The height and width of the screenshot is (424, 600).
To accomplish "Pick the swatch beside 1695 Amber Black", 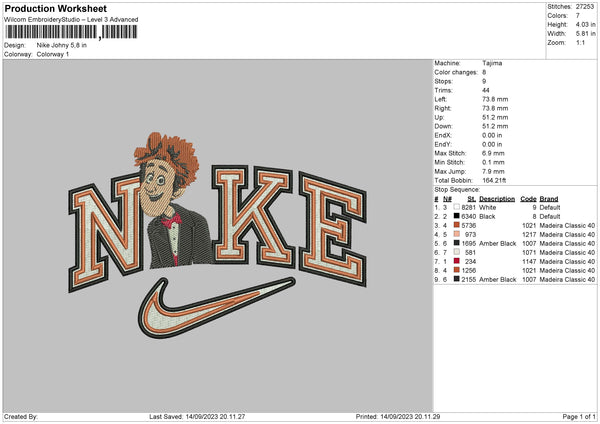I will pos(456,243).
